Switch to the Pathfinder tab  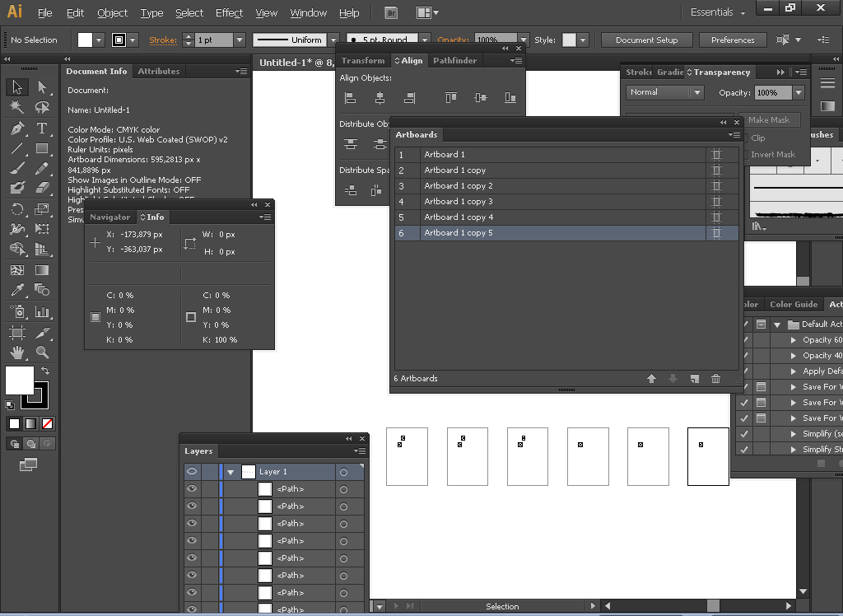point(454,61)
